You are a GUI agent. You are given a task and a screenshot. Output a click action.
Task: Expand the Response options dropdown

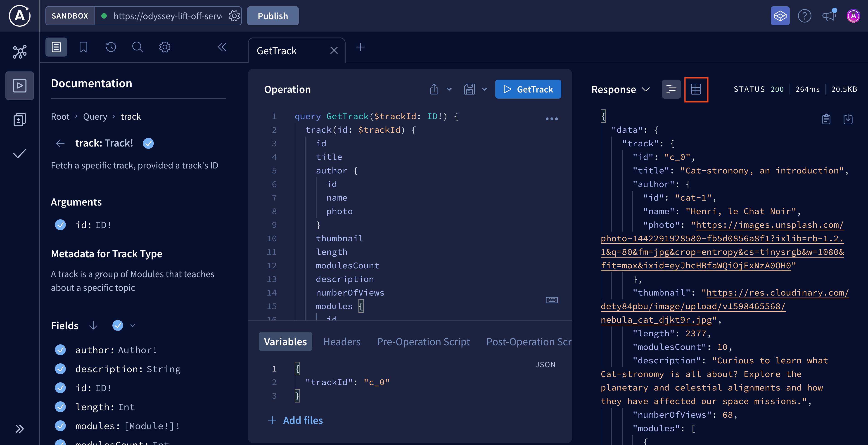tap(646, 89)
